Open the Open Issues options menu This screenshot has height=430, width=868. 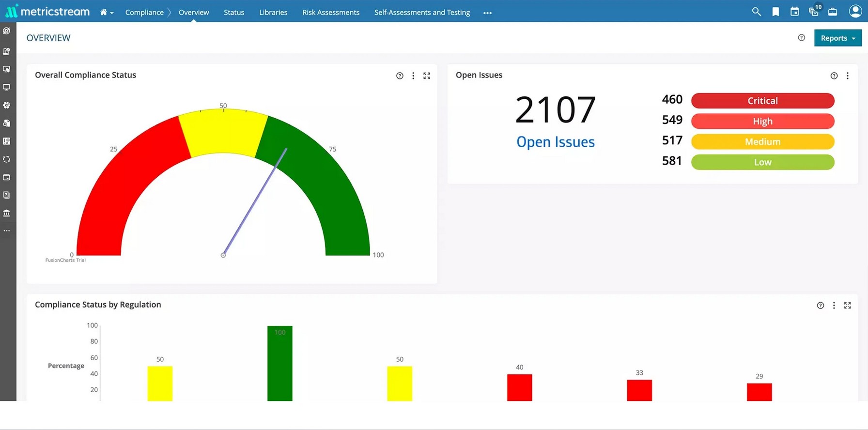[x=848, y=76]
